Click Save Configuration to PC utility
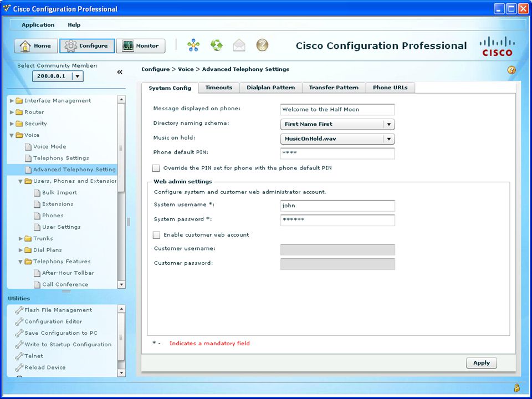Image resolution: width=532 pixels, height=399 pixels. coord(61,333)
